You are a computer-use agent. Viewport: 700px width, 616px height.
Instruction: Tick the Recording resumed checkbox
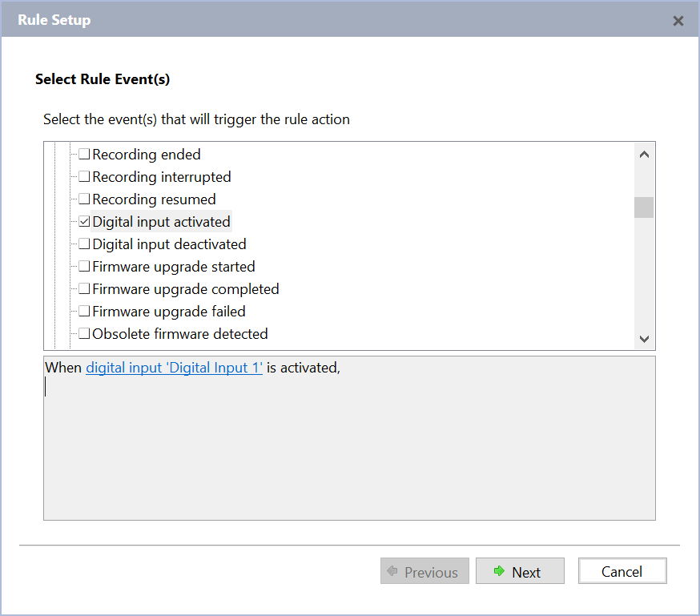click(84, 199)
